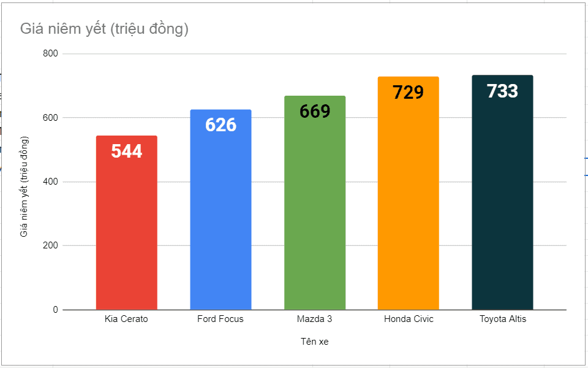The image size is (588, 368).
Task: Select the 400 value on vertical axis
Action: [50, 182]
